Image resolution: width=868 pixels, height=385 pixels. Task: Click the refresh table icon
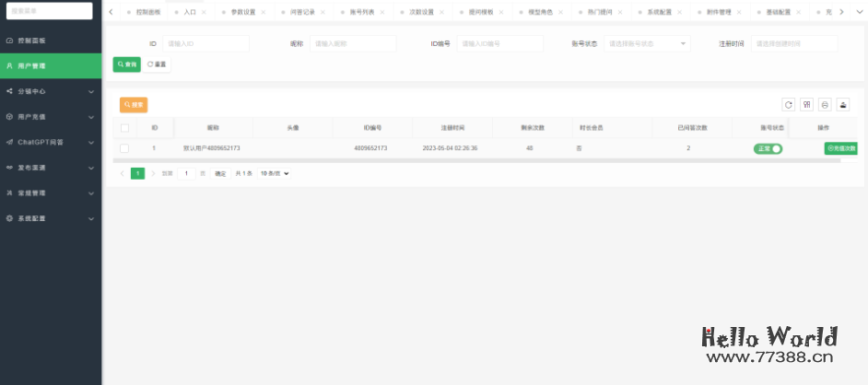788,105
